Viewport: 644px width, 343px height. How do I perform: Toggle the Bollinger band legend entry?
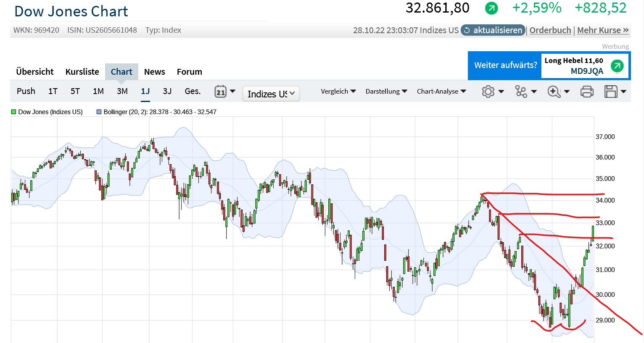point(156,112)
